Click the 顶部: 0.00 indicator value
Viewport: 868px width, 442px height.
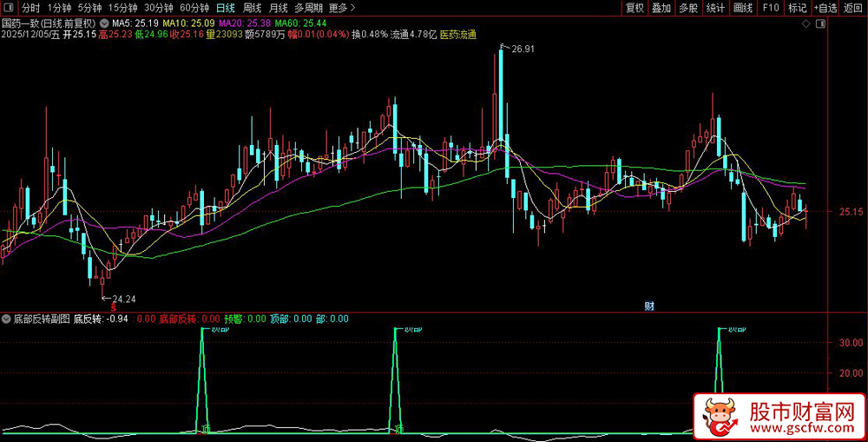click(291, 319)
